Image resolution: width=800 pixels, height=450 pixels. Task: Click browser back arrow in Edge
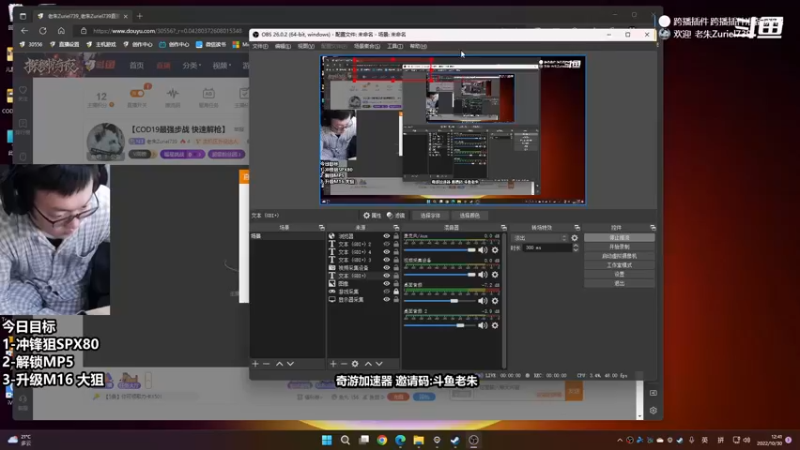24,31
